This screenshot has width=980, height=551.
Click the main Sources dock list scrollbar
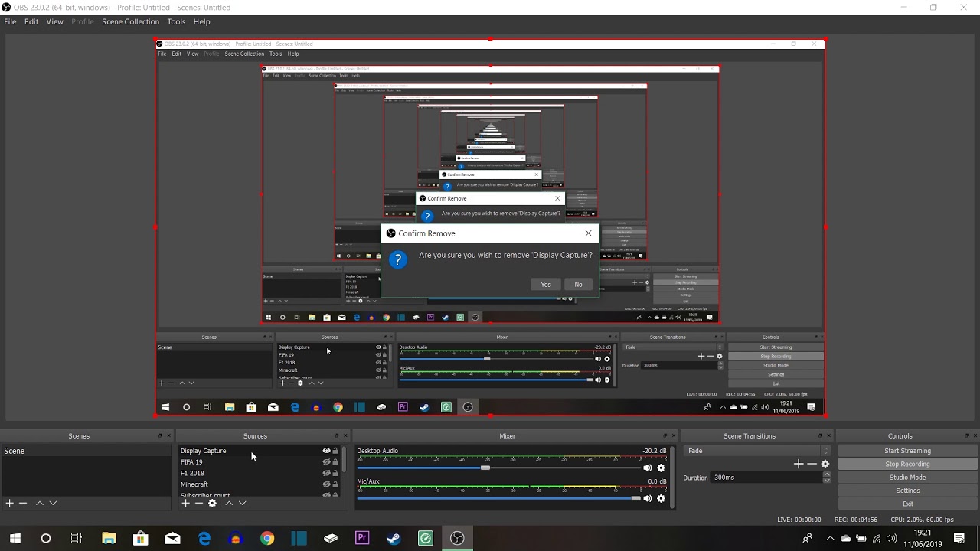click(x=343, y=460)
